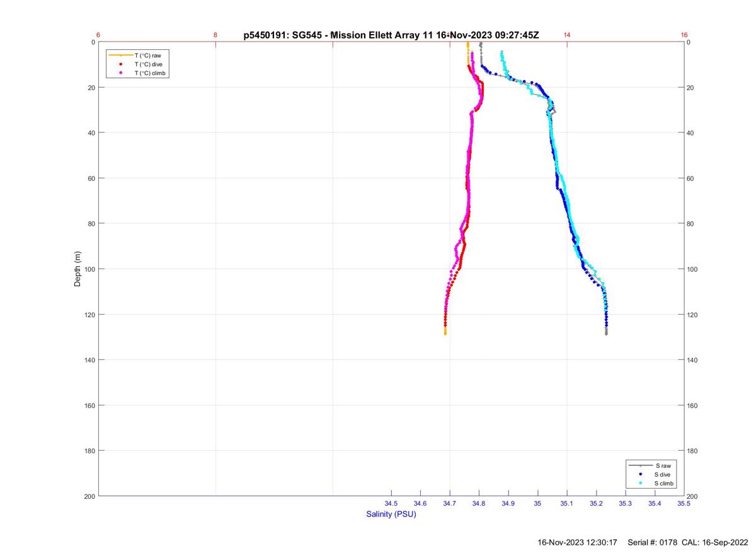
Task: Click the gray S raw legend line
Action: pyautogui.click(x=640, y=465)
